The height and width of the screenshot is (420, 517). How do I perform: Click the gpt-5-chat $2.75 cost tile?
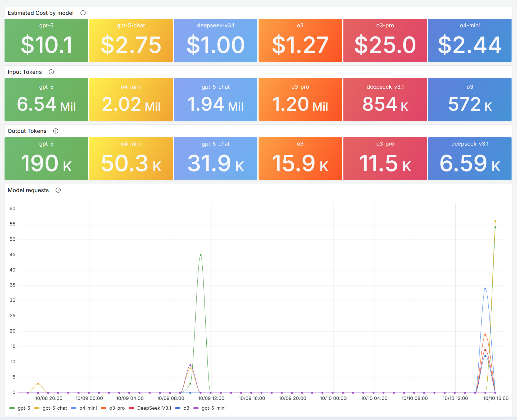click(131, 40)
